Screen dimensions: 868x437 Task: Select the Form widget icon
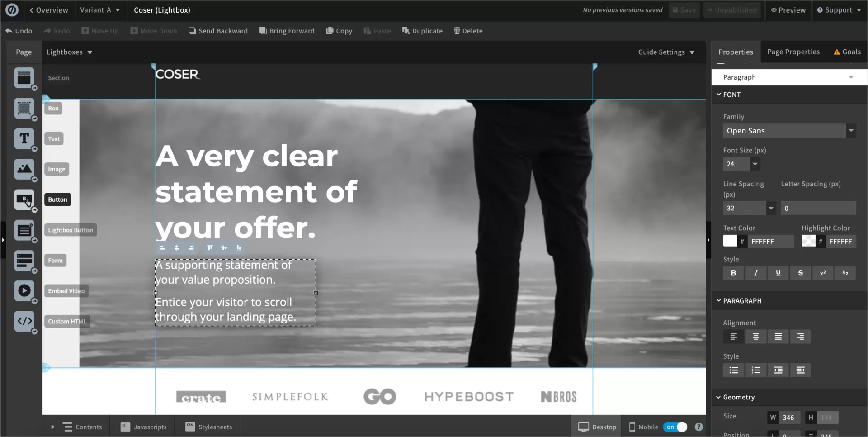click(24, 261)
